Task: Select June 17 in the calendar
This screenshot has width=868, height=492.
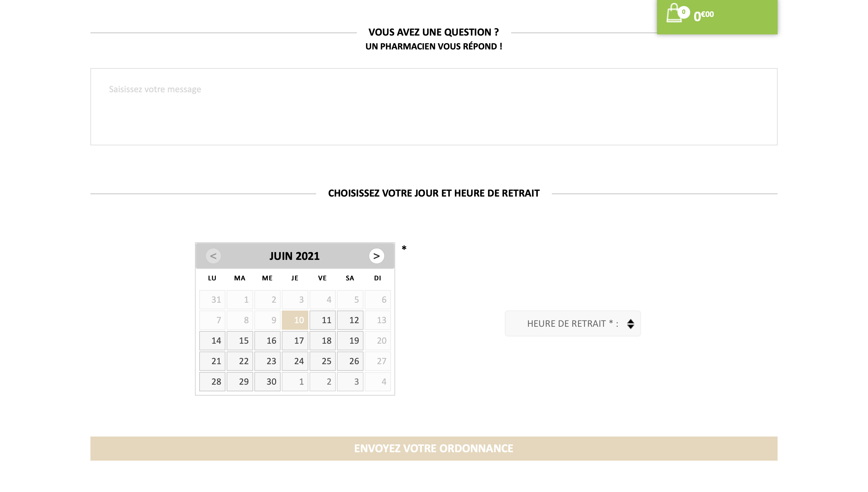Action: click(295, 341)
